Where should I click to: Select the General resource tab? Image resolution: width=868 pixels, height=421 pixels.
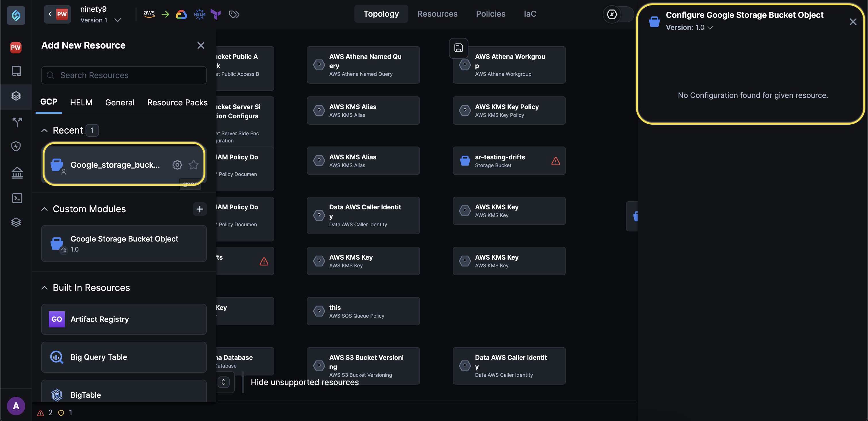point(120,103)
